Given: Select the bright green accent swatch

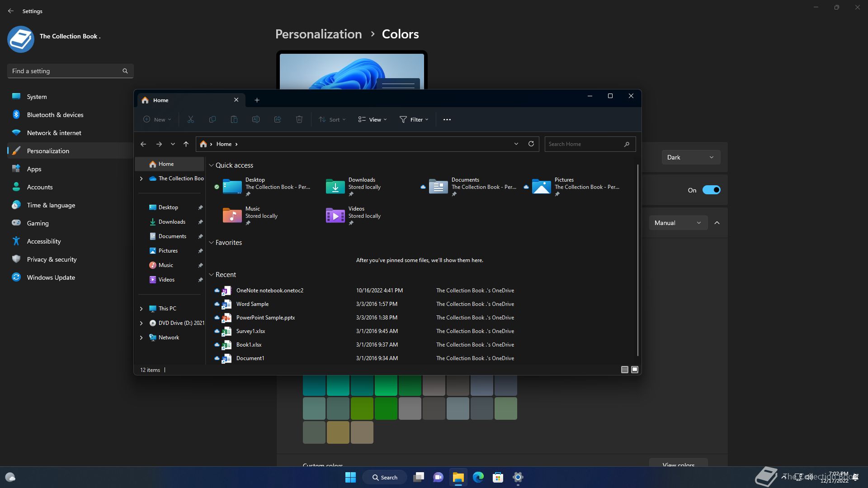Looking at the screenshot, I should 386,385.
